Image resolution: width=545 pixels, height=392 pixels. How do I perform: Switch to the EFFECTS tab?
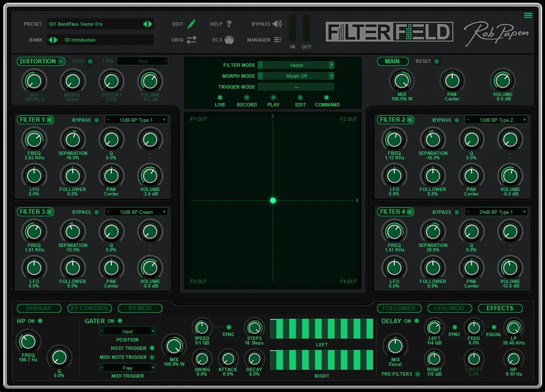(500, 308)
